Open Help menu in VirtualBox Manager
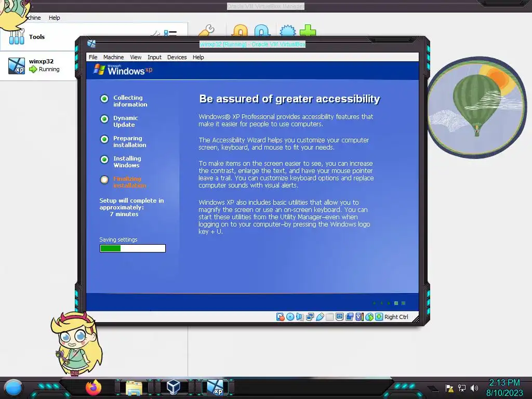The width and height of the screenshot is (532, 399). pyautogui.click(x=54, y=18)
